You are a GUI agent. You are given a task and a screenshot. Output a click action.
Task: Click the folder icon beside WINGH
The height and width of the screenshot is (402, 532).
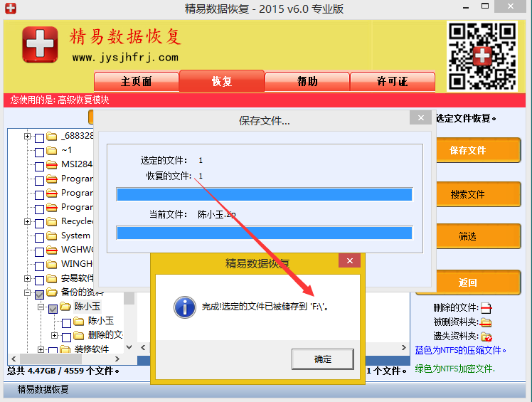[52, 265]
